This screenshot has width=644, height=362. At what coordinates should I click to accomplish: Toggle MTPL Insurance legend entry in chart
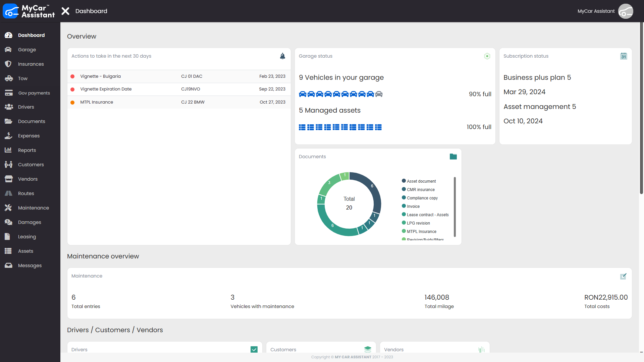[419, 231]
